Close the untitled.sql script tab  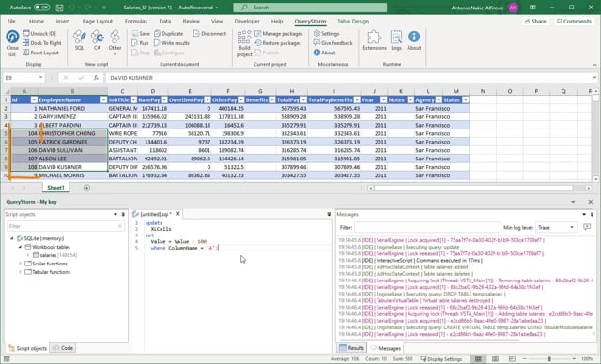coord(177,214)
